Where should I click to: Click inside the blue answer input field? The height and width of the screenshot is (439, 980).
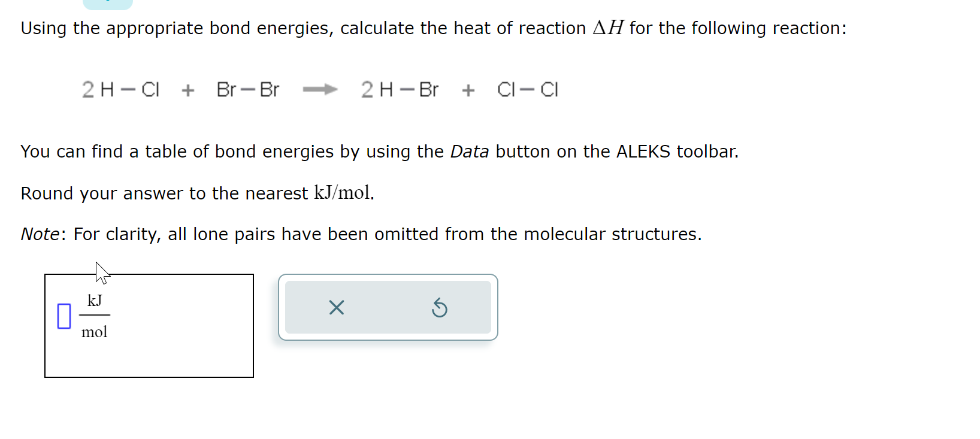[x=63, y=316]
